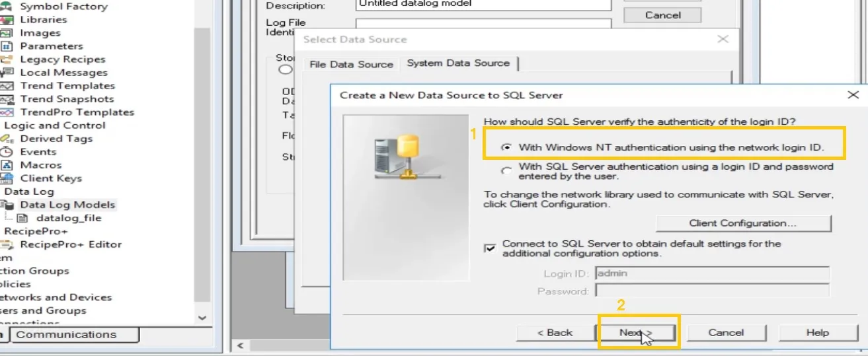Viewport: 868px width, 356px height.
Task: Click Cancel in the SQL Server wizard
Action: (x=726, y=332)
